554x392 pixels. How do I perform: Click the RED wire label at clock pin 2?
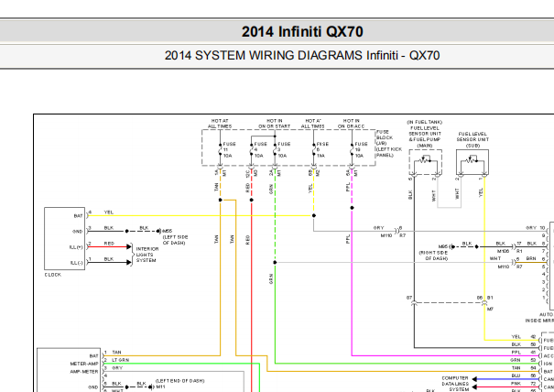click(x=109, y=244)
